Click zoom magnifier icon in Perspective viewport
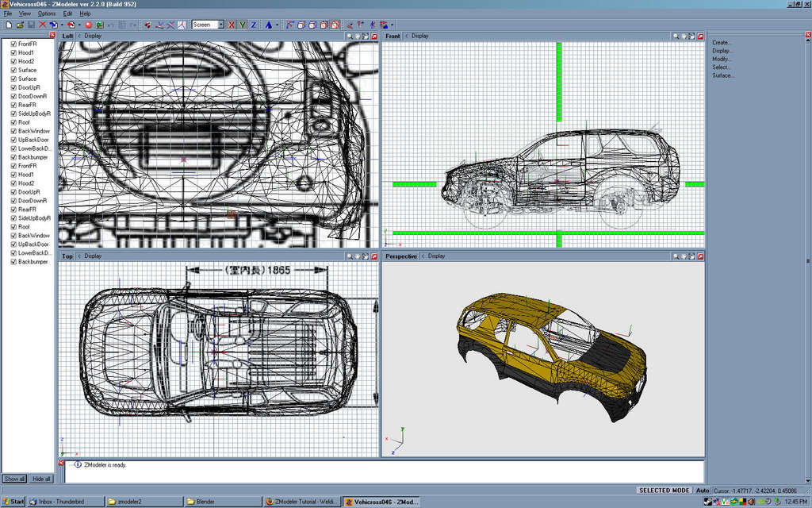 pos(676,256)
